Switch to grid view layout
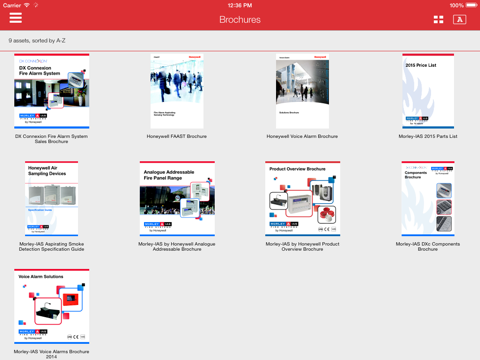480x360 pixels. coord(438,20)
